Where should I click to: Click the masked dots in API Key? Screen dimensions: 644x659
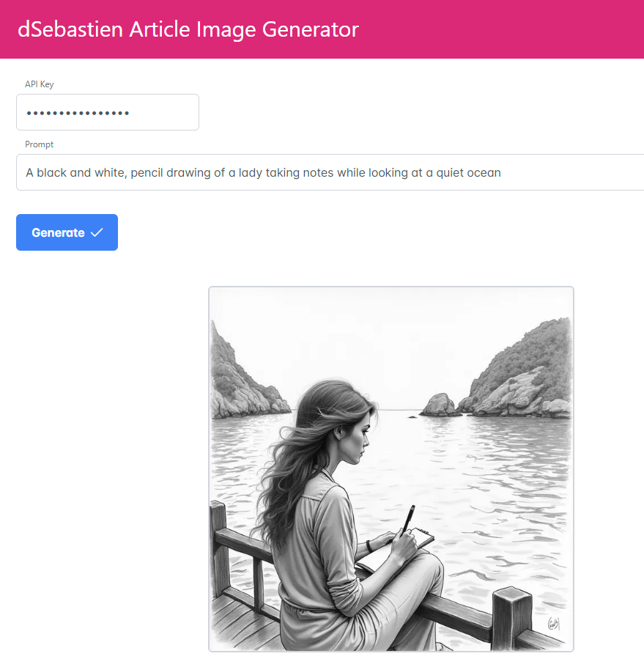[x=78, y=113]
